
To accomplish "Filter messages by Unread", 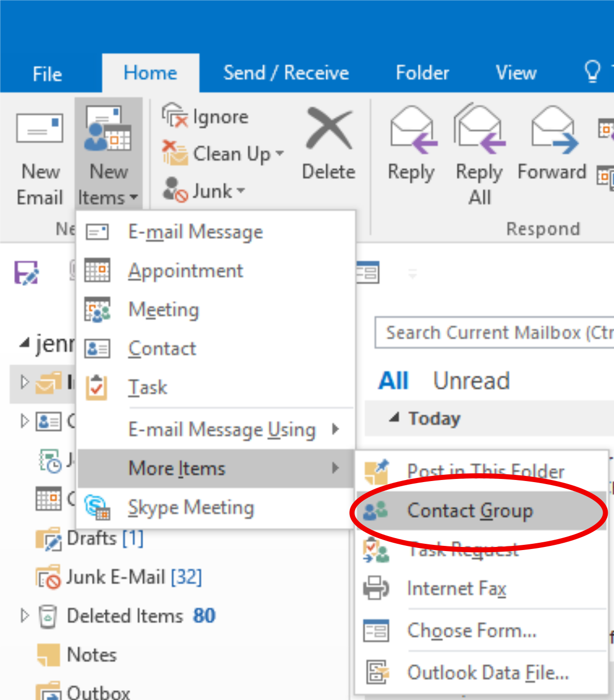I will coord(471,380).
